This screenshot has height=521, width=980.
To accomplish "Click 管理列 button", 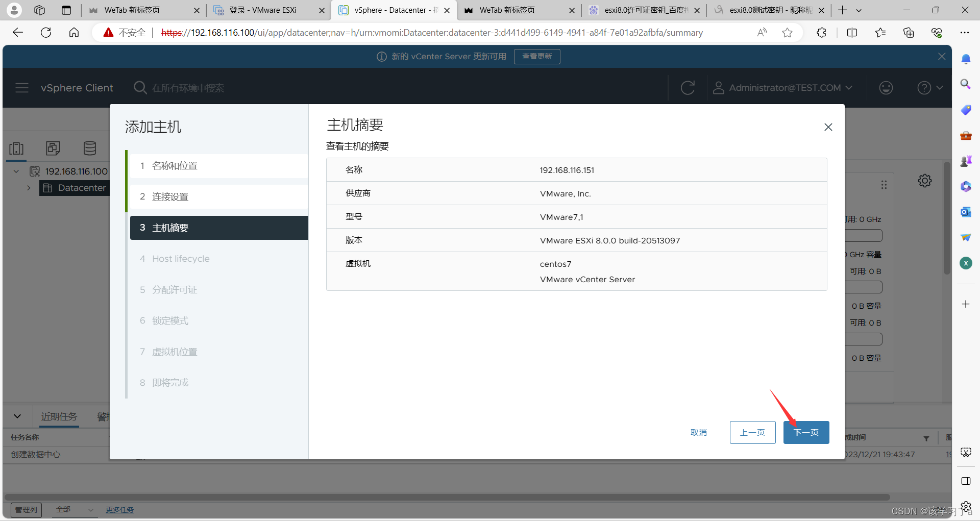I will [26, 509].
